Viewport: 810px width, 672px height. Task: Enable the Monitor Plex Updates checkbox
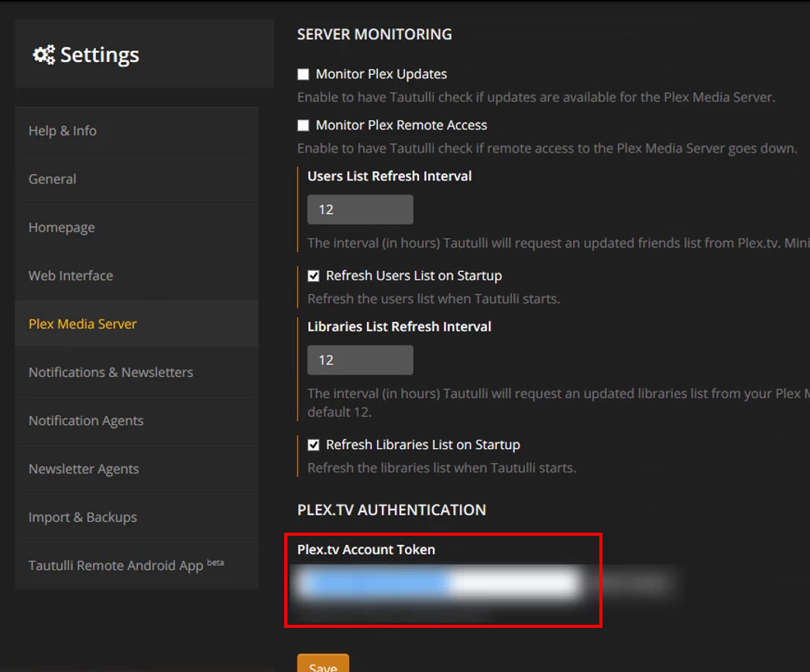coord(304,75)
